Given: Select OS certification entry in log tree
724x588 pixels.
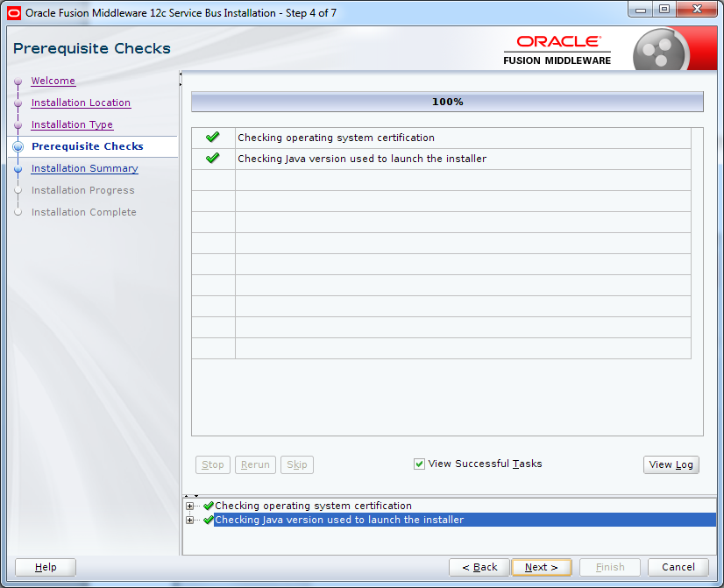Looking at the screenshot, I should (313, 506).
